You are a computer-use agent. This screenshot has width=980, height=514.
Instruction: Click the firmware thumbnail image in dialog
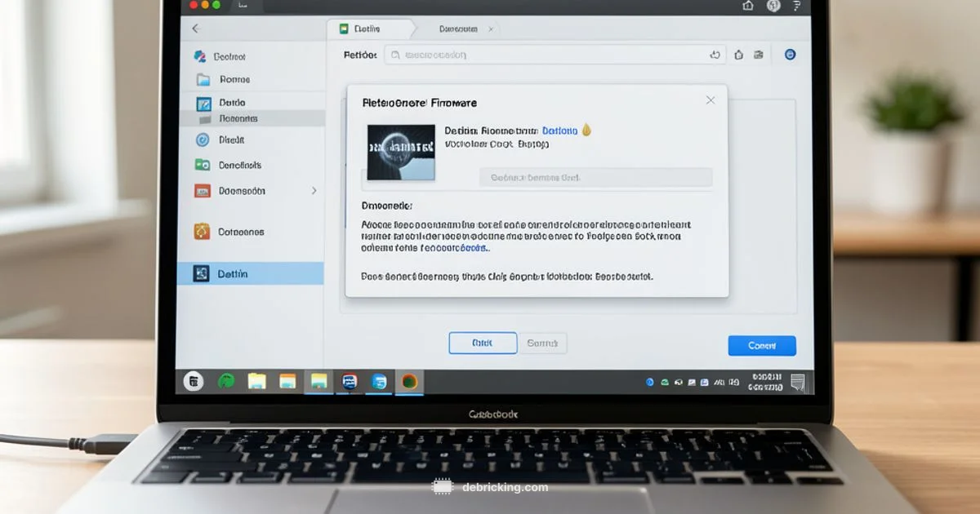pos(401,152)
